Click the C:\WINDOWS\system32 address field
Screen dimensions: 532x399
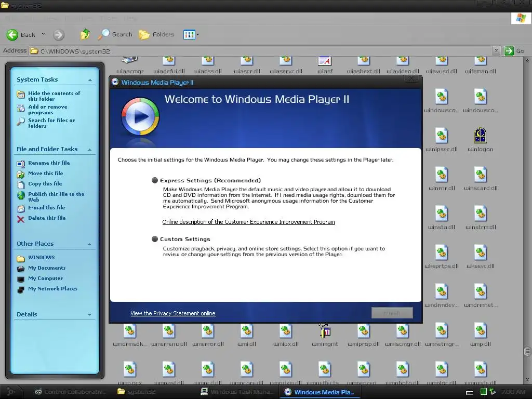tap(260, 51)
